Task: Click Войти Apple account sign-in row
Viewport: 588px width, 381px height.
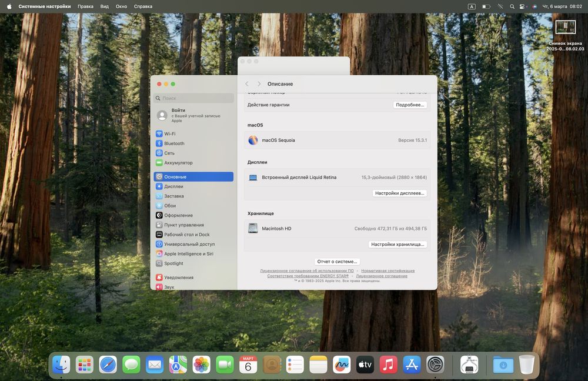Action: click(193, 115)
